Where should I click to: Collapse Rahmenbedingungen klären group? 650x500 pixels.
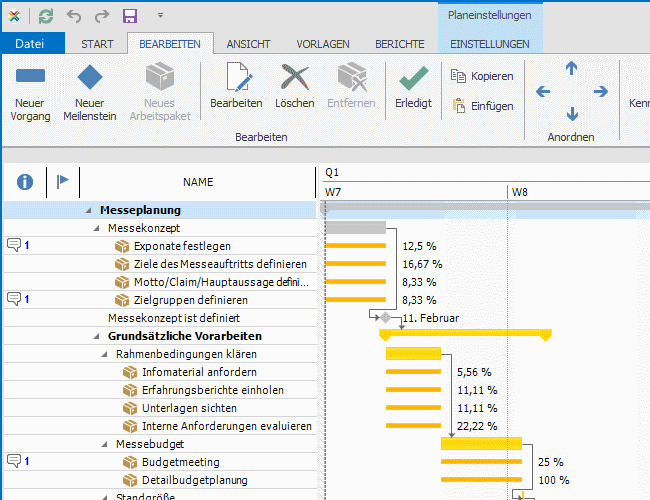104,354
